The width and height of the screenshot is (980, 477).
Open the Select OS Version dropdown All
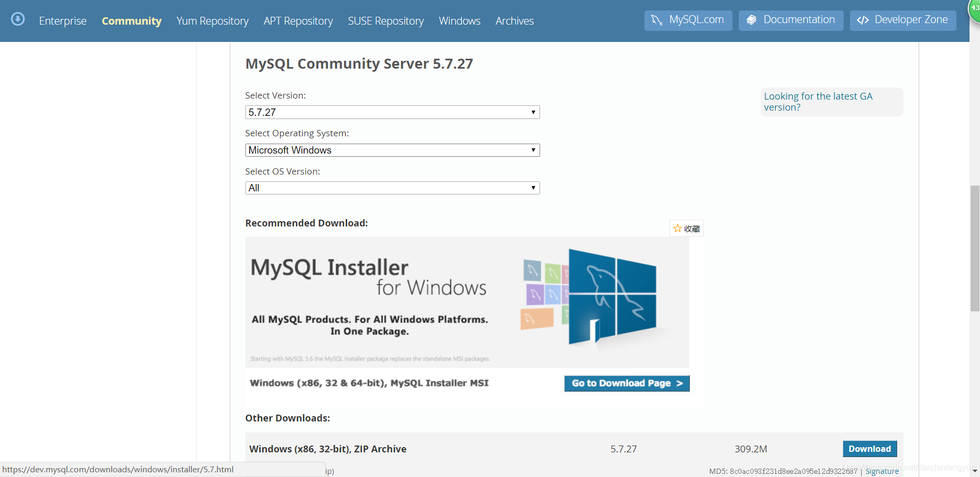coord(393,188)
